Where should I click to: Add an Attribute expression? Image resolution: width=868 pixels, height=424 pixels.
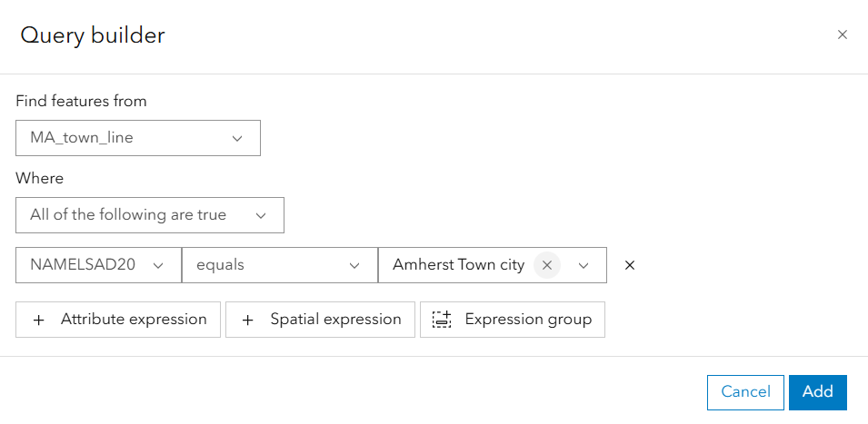tap(118, 320)
